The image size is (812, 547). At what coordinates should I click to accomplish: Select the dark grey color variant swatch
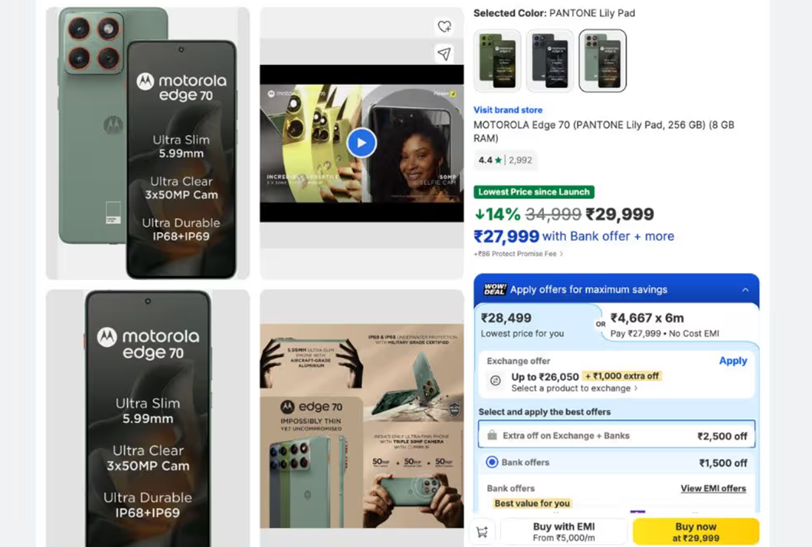(x=550, y=61)
